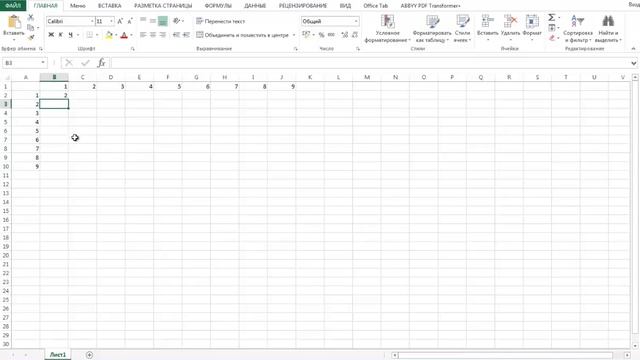Align text to middle of cell

tap(153, 20)
